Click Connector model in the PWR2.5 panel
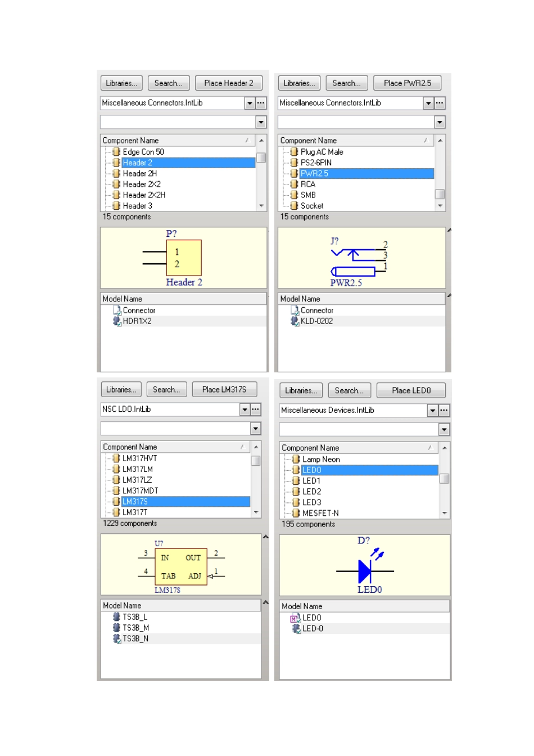 tap(316, 310)
